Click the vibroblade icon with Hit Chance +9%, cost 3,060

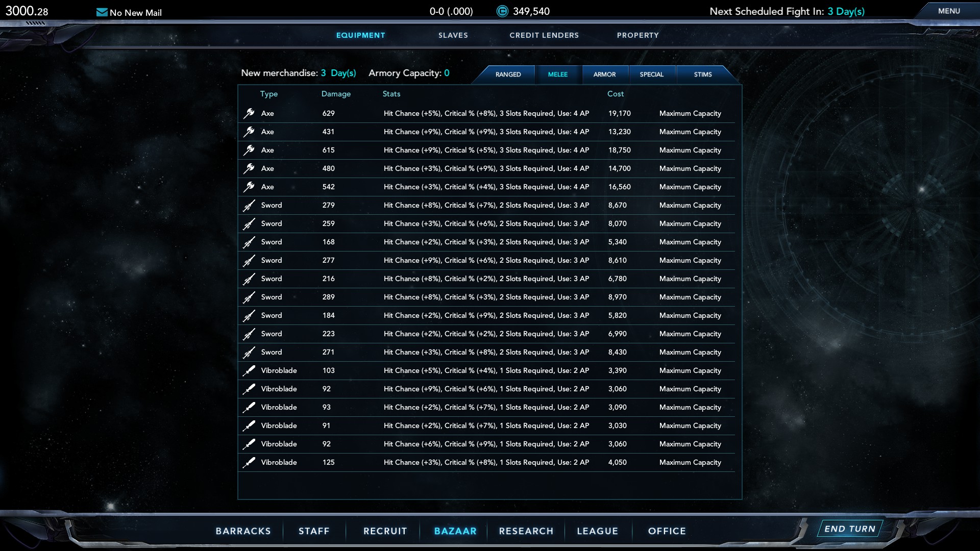point(249,389)
